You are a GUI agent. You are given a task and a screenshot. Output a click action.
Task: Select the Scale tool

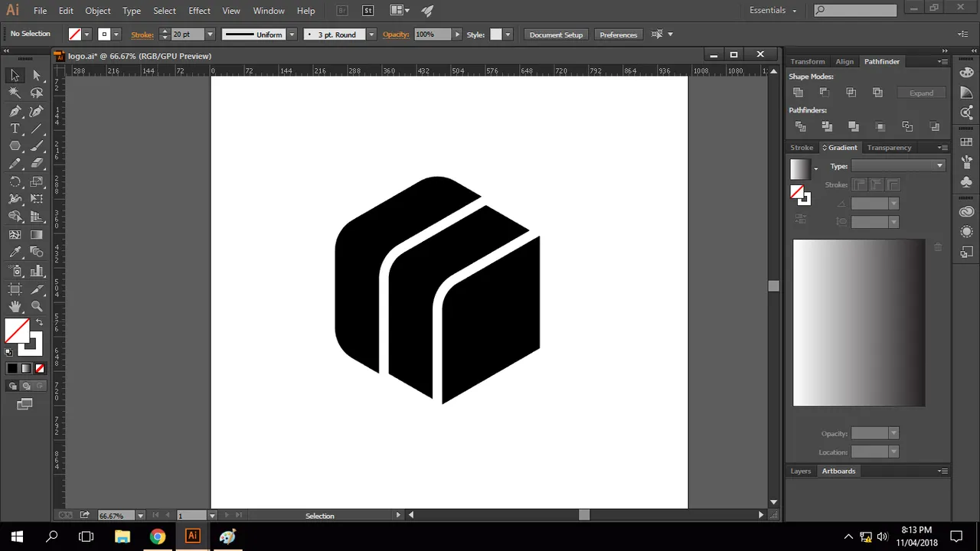pyautogui.click(x=37, y=181)
